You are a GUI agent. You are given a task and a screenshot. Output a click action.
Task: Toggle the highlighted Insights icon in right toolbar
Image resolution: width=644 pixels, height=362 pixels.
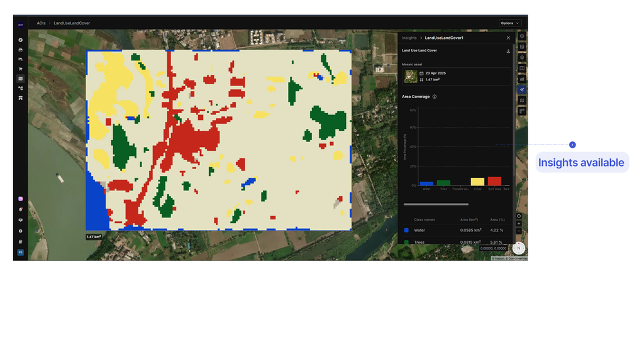click(x=522, y=89)
